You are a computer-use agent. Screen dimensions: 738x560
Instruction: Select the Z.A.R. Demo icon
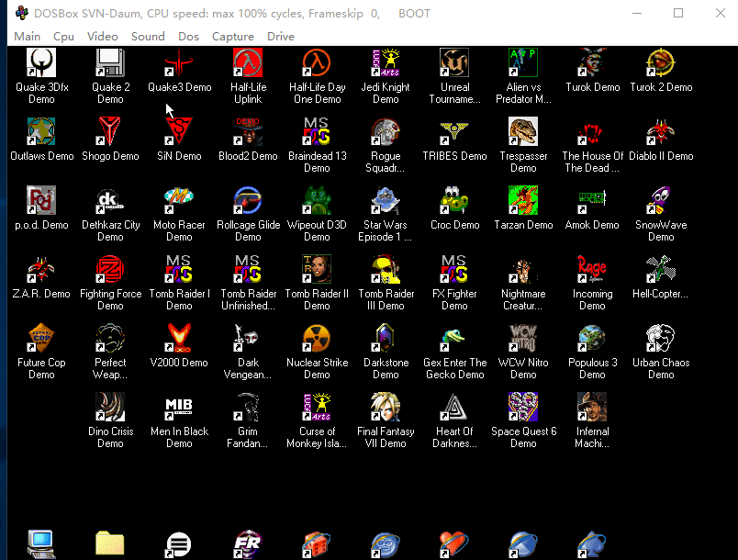(x=41, y=269)
